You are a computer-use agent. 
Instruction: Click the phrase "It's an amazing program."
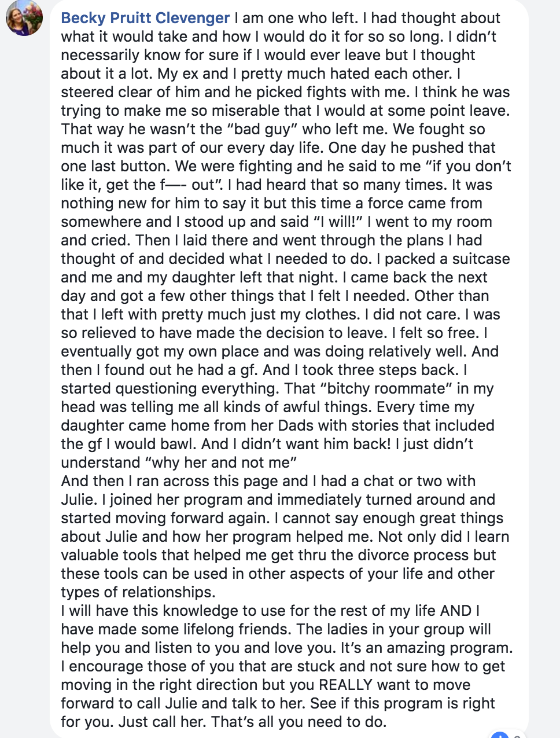[426, 648]
